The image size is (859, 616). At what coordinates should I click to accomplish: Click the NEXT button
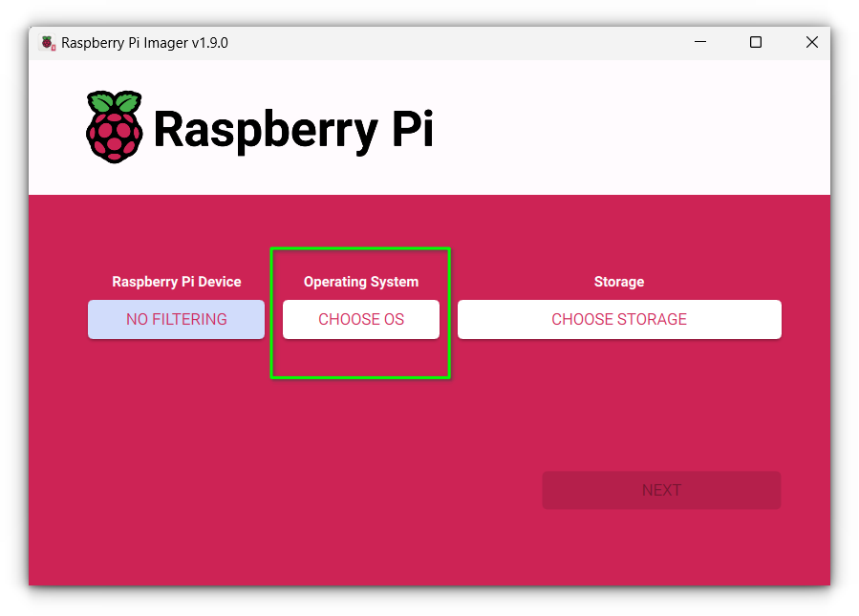(661, 490)
